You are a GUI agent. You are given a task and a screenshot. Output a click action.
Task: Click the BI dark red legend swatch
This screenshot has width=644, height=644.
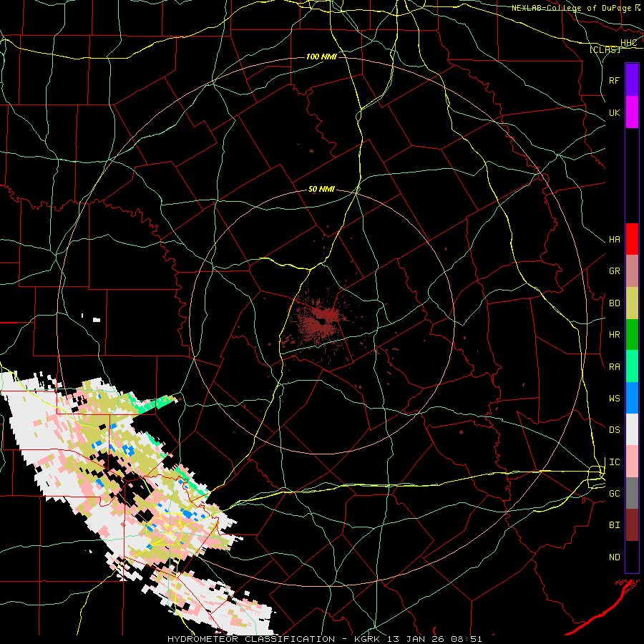[632, 525]
